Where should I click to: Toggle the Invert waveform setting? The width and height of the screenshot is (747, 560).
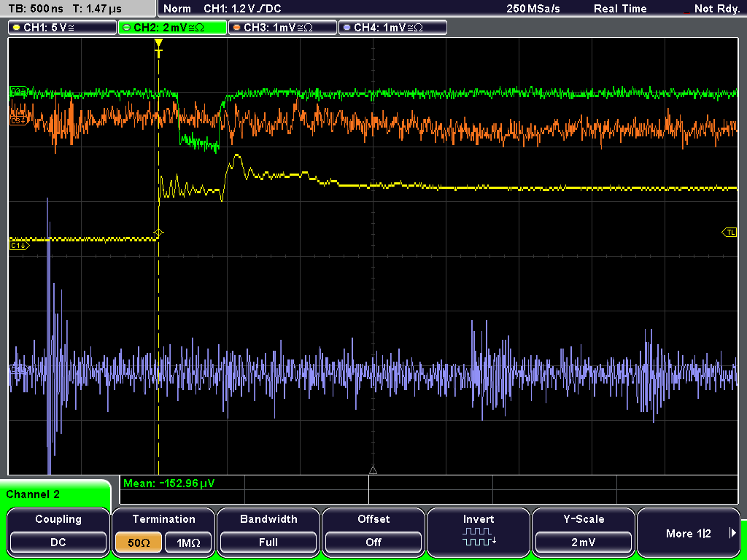pyautogui.click(x=479, y=532)
